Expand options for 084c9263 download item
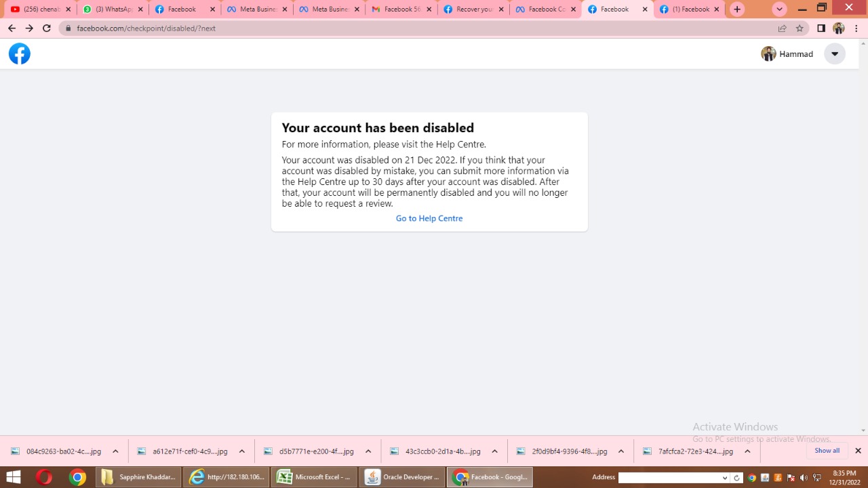 [x=115, y=451]
